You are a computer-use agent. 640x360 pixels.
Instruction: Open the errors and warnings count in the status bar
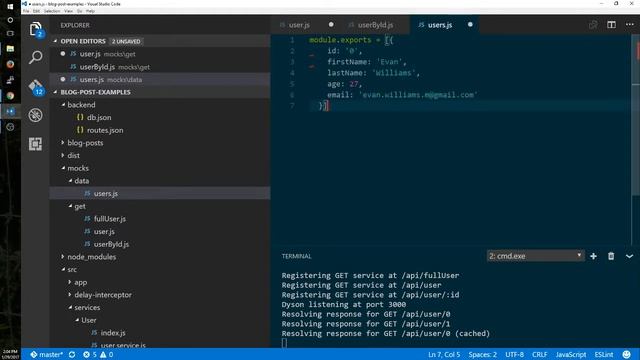coord(98,354)
